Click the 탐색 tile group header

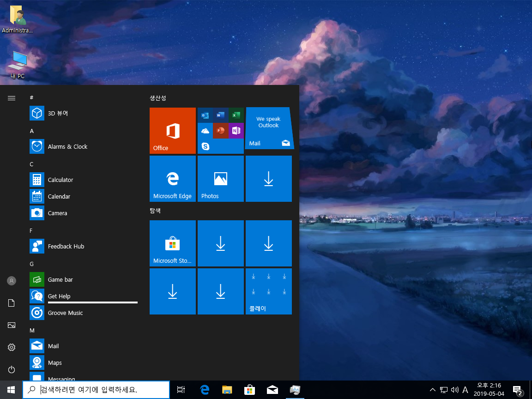point(155,211)
